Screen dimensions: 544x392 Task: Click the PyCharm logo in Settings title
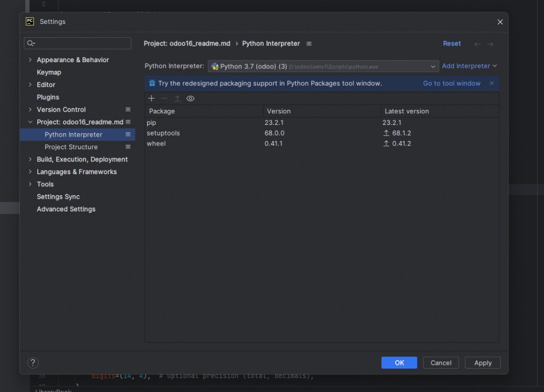click(30, 21)
